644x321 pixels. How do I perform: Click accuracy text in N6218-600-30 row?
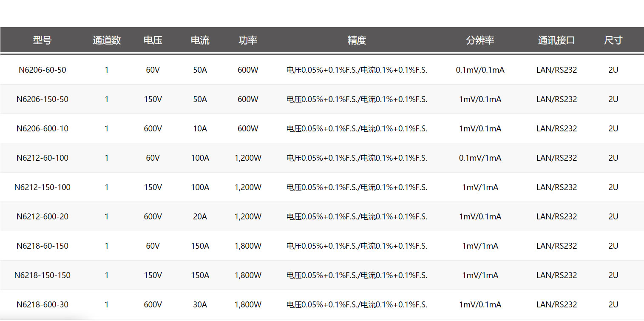coord(357,304)
